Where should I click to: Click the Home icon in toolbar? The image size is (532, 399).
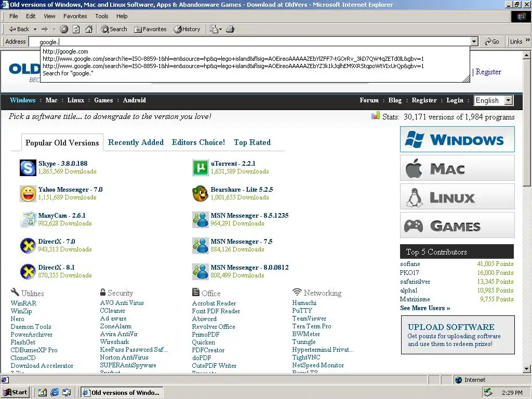click(89, 29)
